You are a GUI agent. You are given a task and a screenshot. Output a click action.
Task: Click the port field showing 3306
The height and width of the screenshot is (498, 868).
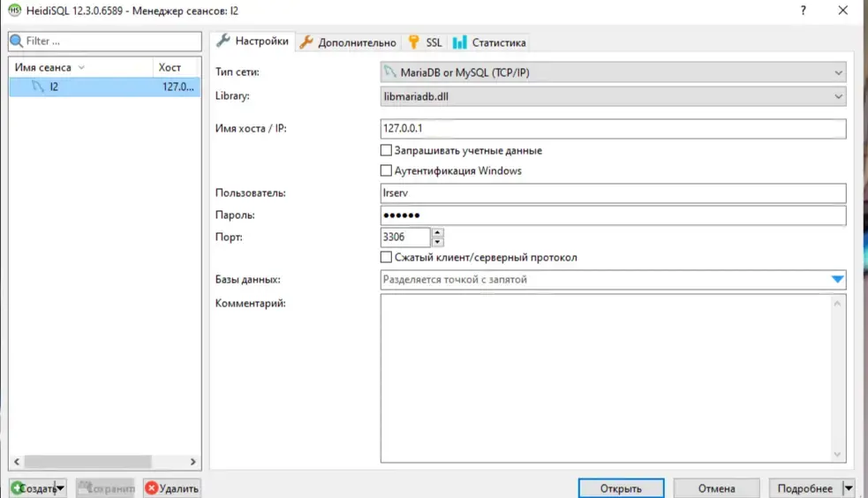pyautogui.click(x=405, y=237)
